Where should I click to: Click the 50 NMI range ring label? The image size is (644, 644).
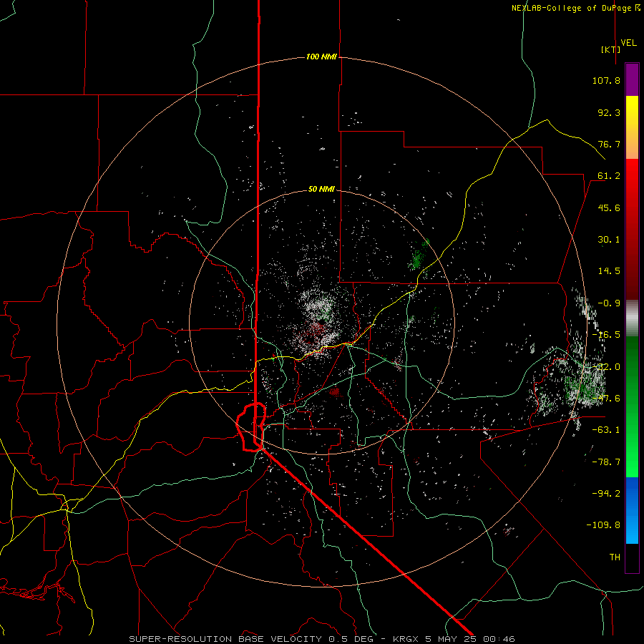click(x=321, y=190)
